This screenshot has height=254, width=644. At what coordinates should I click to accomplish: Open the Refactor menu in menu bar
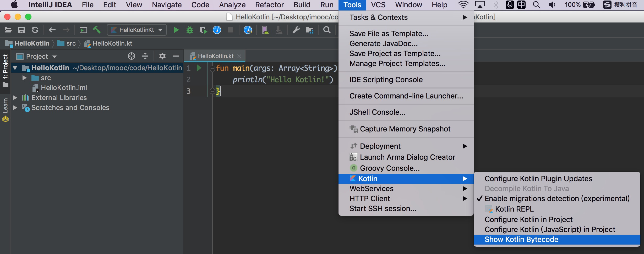point(269,5)
